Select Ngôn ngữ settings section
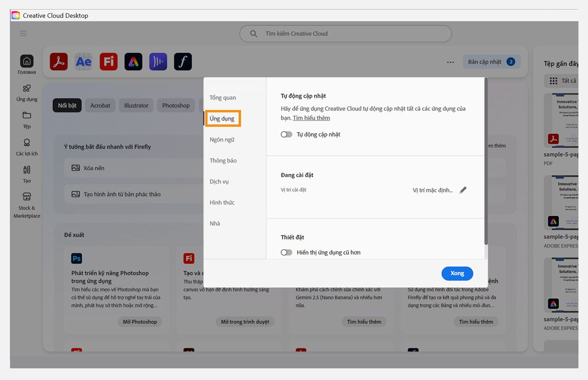The image size is (588, 380). pos(222,139)
